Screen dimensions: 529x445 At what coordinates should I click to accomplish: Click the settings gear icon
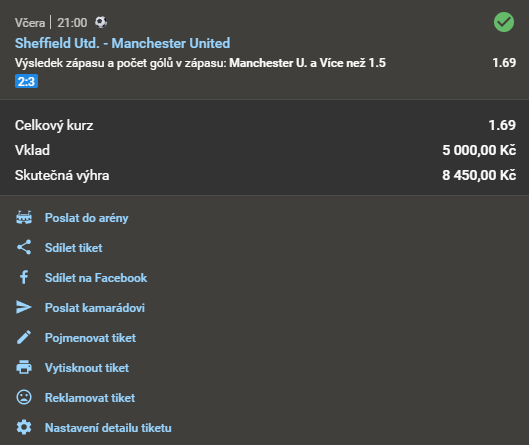tap(24, 427)
